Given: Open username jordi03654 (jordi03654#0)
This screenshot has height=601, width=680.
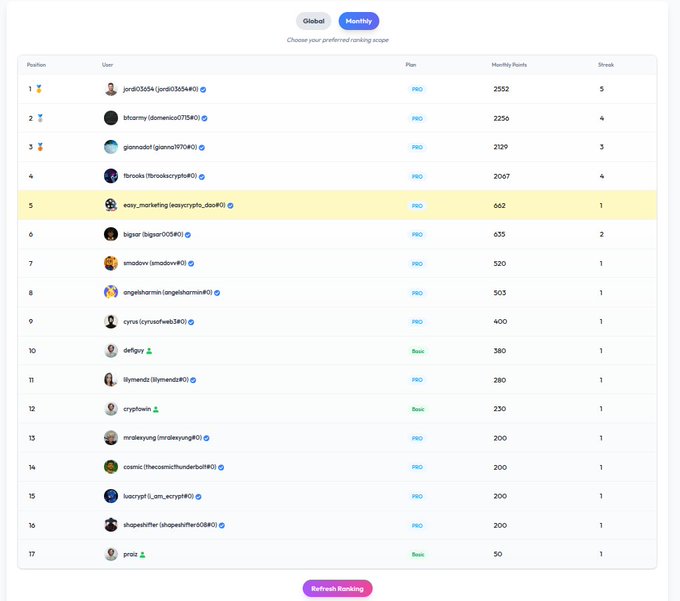Looking at the screenshot, I should (x=160, y=89).
